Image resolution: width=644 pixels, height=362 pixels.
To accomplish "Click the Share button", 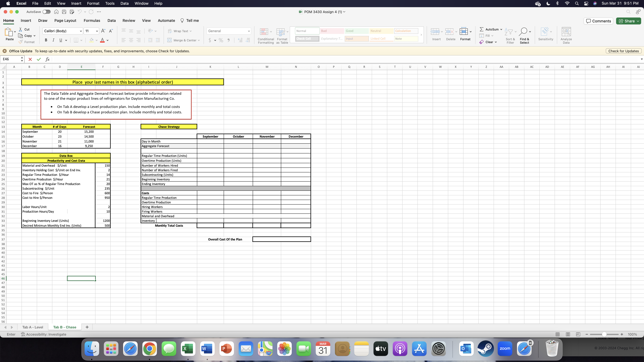I will (628, 21).
